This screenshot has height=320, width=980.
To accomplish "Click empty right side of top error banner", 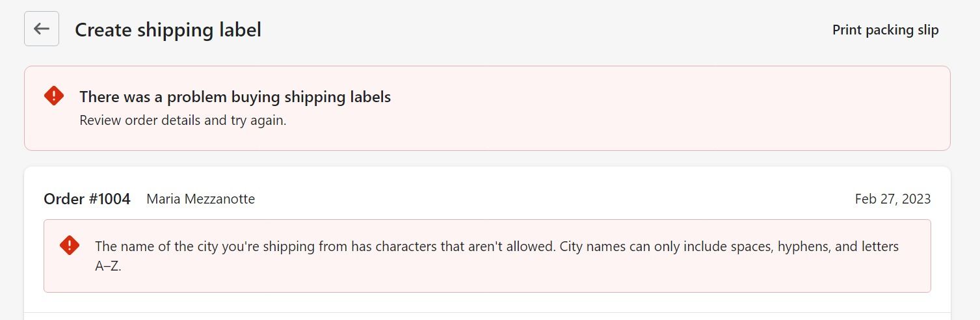I will point(715,108).
